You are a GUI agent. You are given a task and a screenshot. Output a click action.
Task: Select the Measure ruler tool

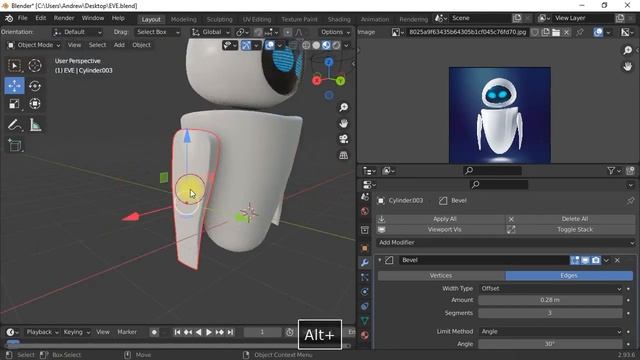(x=35, y=125)
